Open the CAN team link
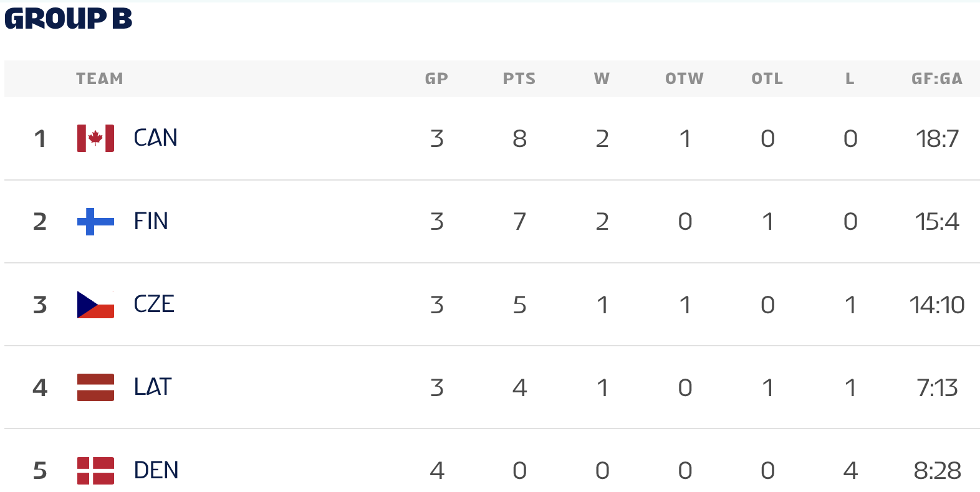 pyautogui.click(x=155, y=138)
